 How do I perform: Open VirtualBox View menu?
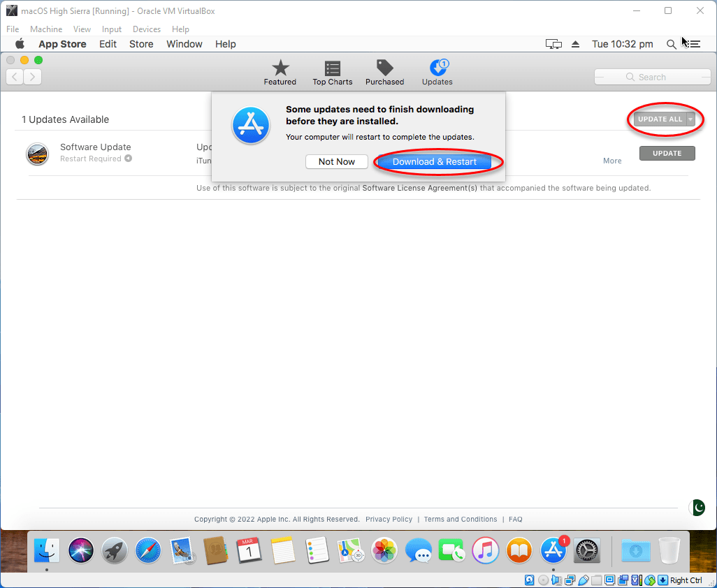(x=82, y=29)
